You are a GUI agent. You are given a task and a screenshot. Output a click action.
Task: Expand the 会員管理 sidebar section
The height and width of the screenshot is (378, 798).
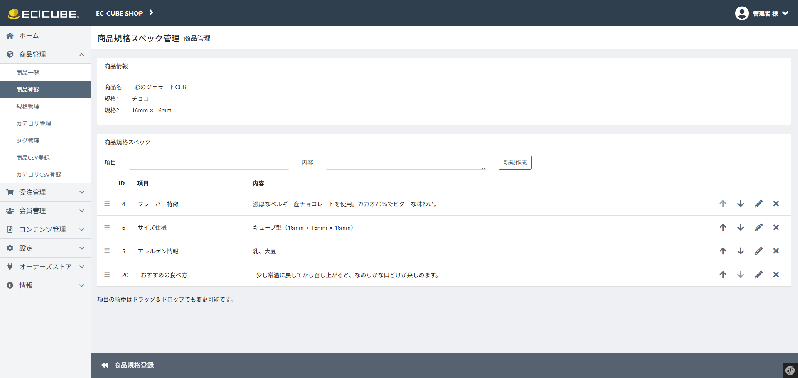point(45,211)
